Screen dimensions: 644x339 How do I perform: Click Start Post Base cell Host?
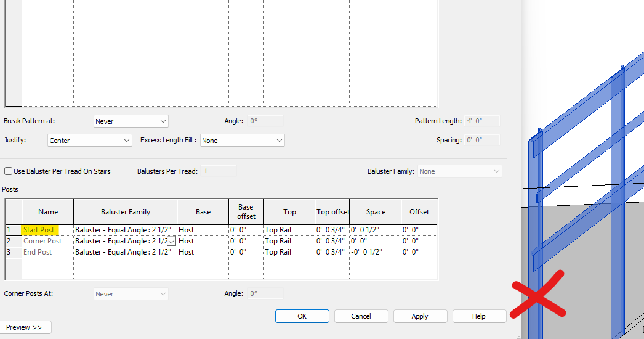[203, 230]
